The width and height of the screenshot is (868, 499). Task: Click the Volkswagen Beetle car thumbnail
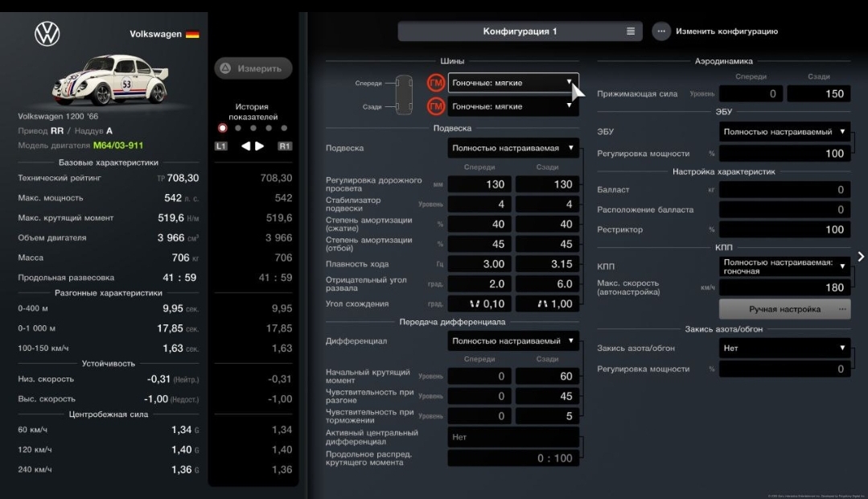[110, 79]
